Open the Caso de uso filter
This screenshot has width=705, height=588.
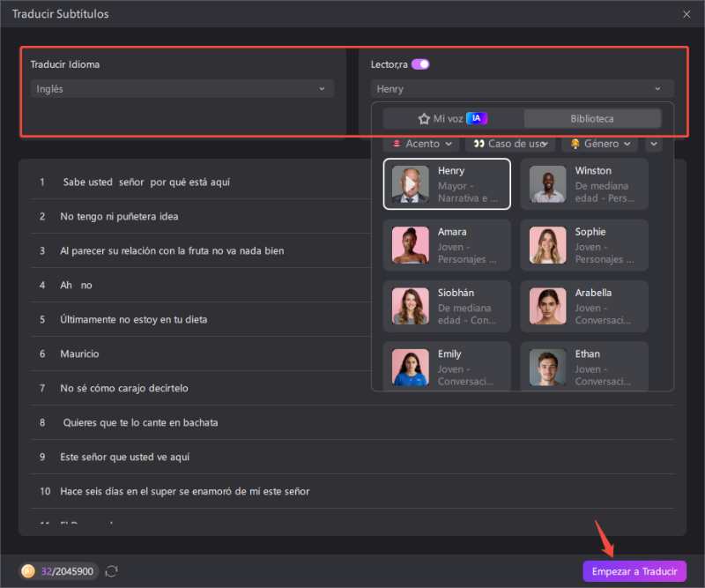[x=513, y=144]
